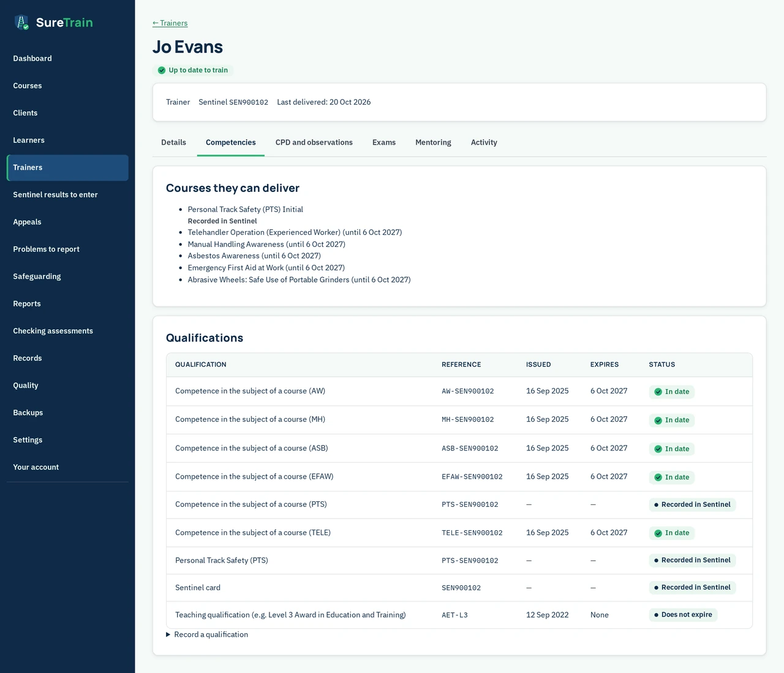Image resolution: width=784 pixels, height=673 pixels.
Task: Click the '12 Sep 2022' issued date
Action: 548,615
